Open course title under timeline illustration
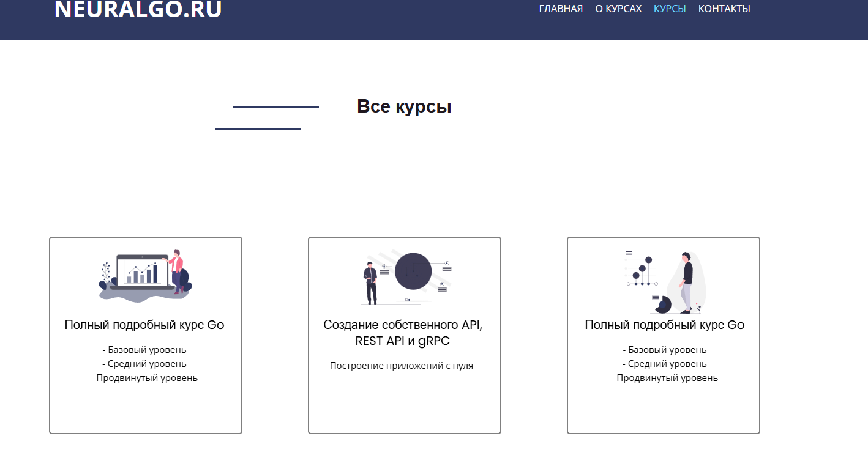Screen dimensions: 868x458 tap(664, 325)
